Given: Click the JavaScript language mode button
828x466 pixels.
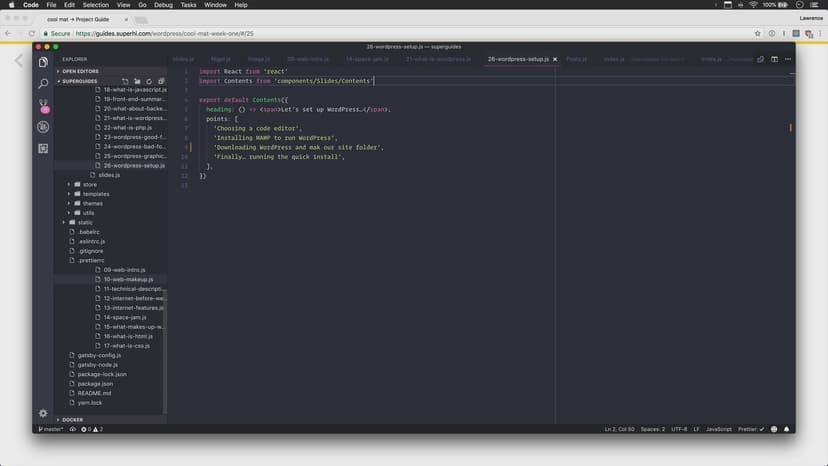Looking at the screenshot, I should click(x=718, y=429).
